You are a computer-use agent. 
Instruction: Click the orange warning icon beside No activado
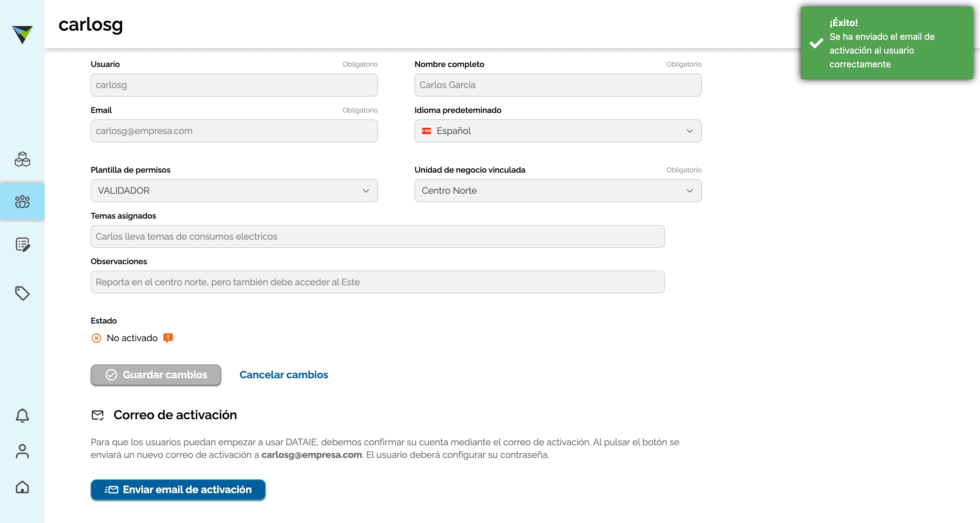click(x=168, y=338)
